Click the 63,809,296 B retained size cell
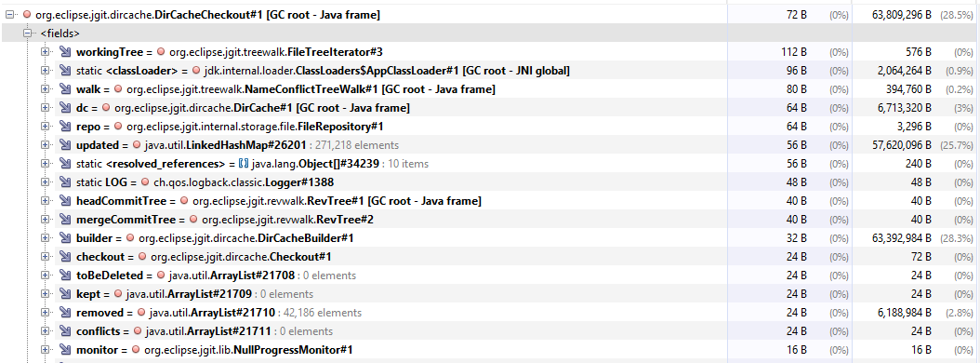Viewport: 980px width, 363px height. [901, 14]
